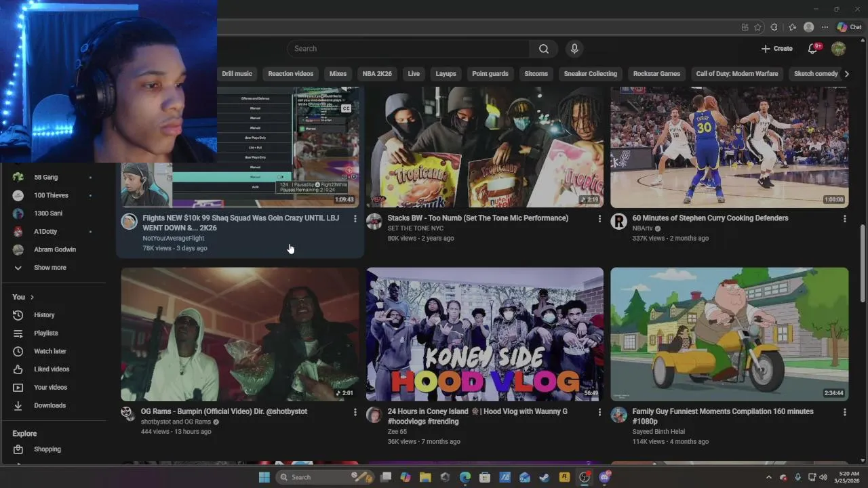
Task: Open the notifications bell
Action: coord(812,49)
